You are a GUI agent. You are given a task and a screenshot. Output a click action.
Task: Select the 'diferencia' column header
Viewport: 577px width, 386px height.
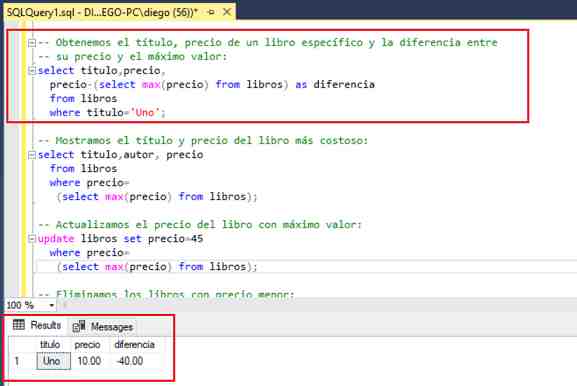[134, 344]
